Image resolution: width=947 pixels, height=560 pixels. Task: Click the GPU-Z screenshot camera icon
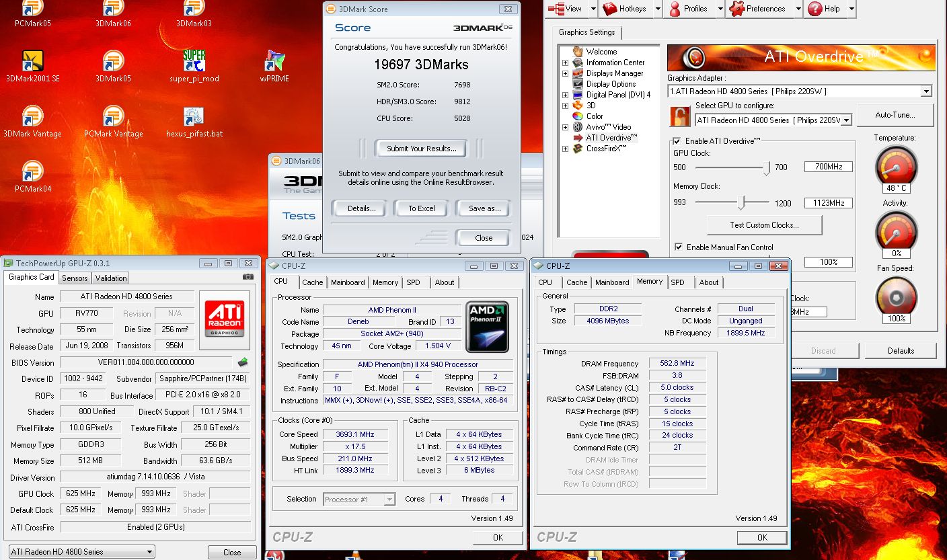tap(248, 277)
